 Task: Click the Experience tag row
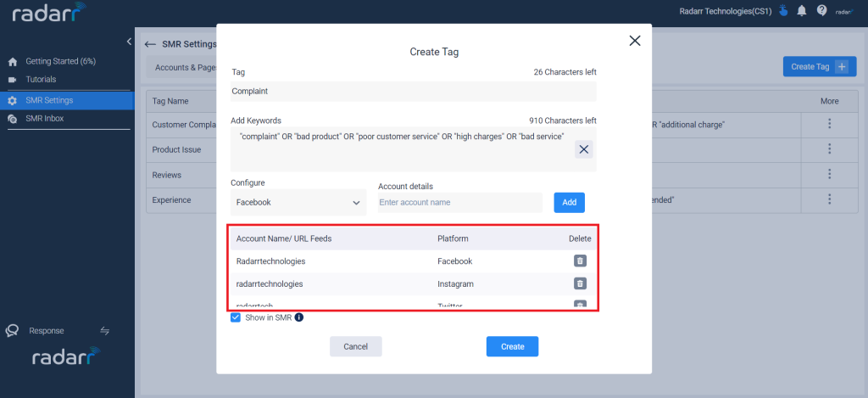[171, 199]
